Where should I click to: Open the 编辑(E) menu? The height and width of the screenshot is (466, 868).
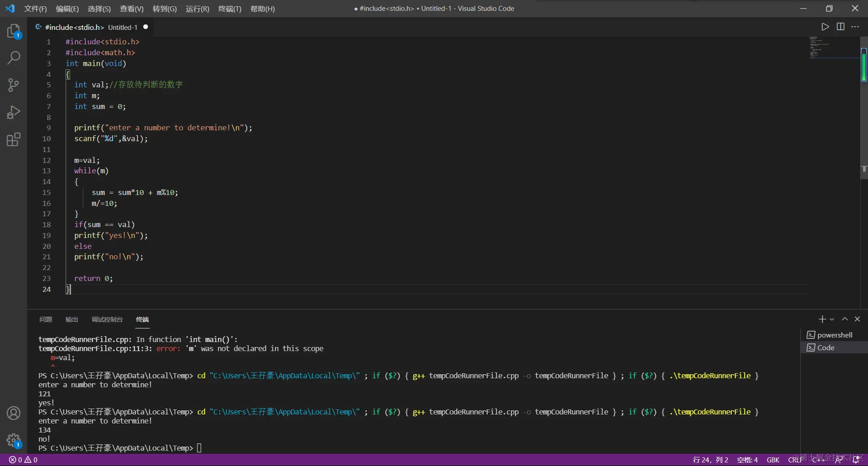pos(67,9)
